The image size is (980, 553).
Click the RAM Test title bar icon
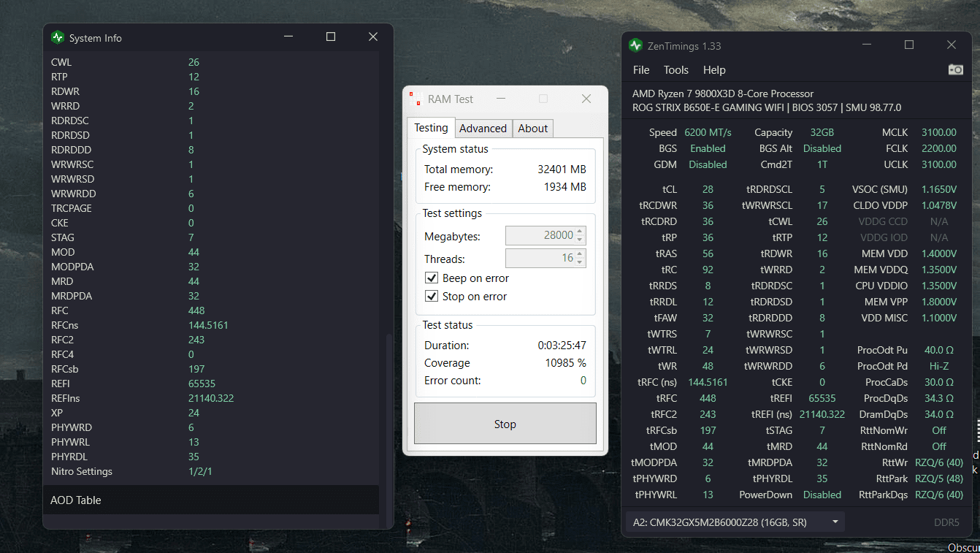point(415,99)
